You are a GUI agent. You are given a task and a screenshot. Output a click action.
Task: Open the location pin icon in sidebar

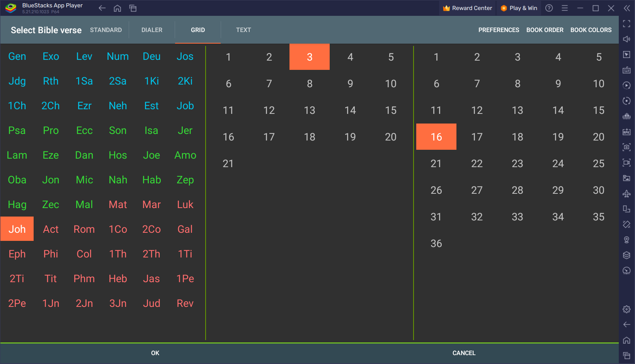point(627,240)
